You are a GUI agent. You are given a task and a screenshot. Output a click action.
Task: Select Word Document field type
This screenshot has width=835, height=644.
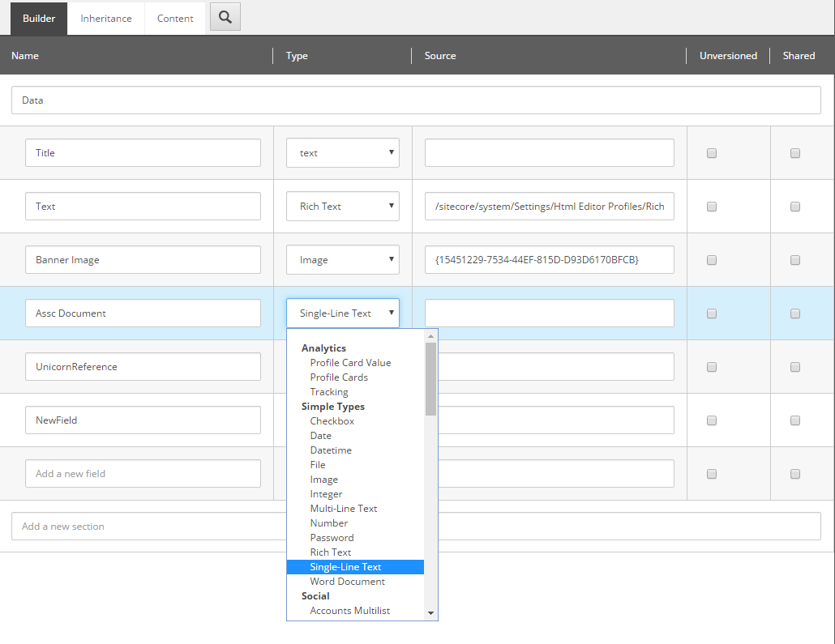[347, 582]
